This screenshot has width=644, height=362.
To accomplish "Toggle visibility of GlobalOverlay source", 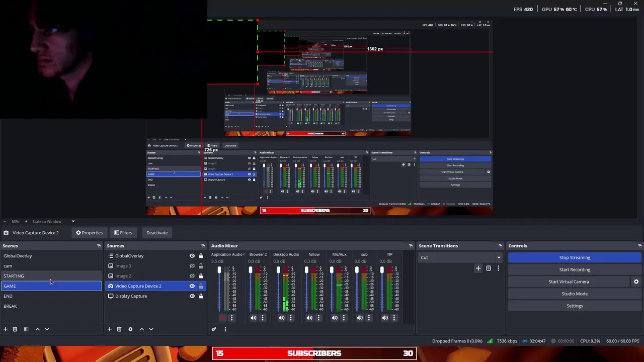I will click(192, 256).
